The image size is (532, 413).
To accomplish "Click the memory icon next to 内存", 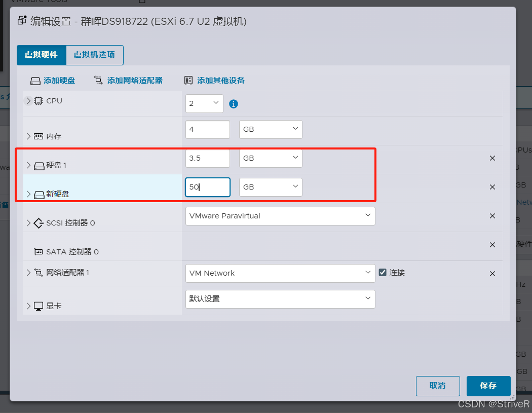I will (39, 136).
